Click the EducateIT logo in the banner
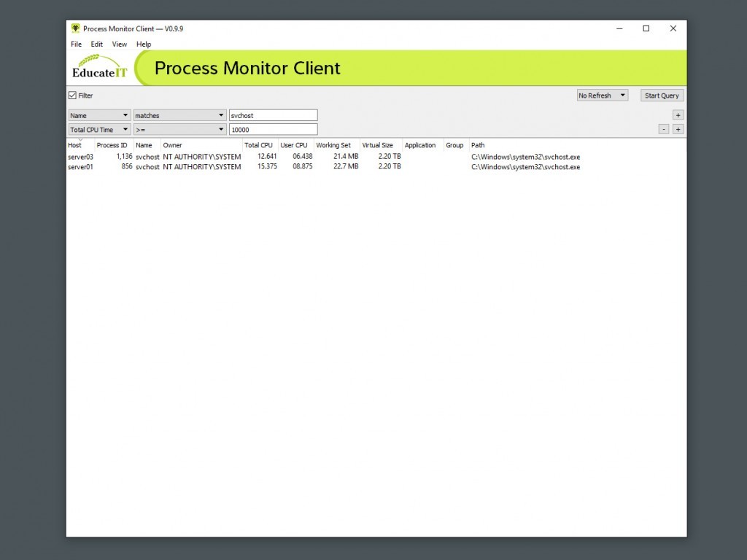 click(x=100, y=67)
